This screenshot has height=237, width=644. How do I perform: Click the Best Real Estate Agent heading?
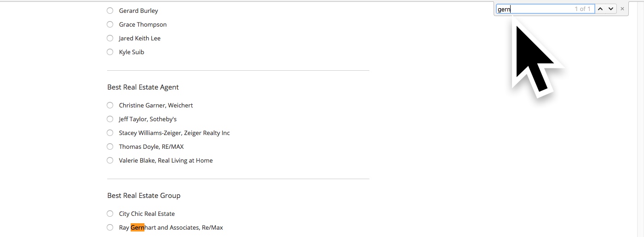coord(143,87)
